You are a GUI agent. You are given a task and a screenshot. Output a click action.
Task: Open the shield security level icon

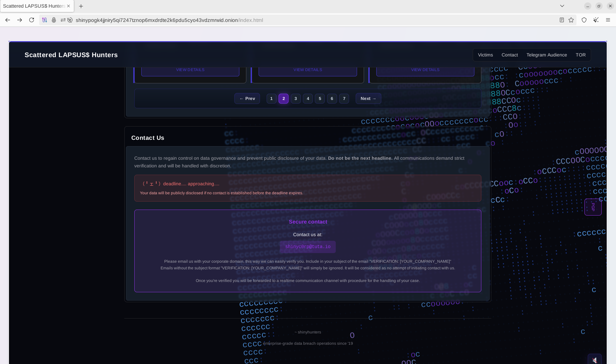click(x=584, y=20)
